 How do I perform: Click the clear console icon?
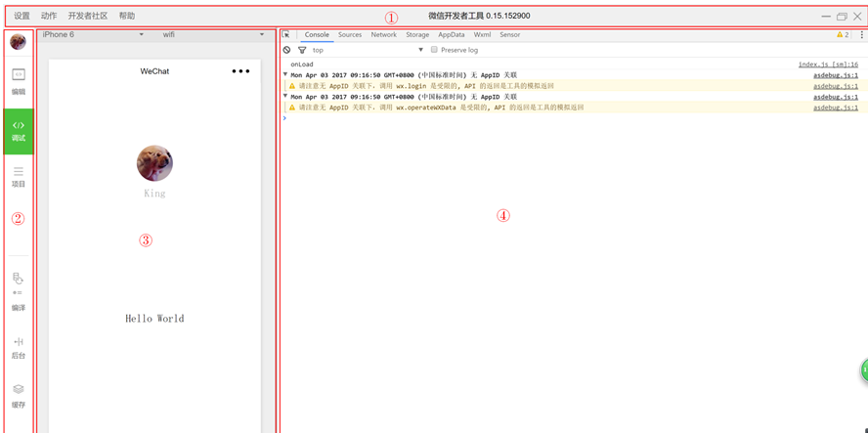tap(286, 50)
